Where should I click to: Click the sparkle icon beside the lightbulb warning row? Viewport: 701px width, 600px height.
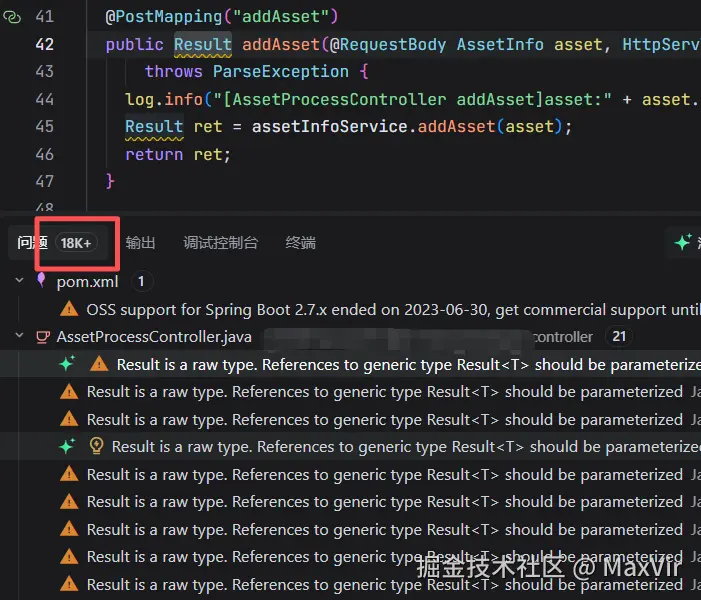(x=67, y=446)
